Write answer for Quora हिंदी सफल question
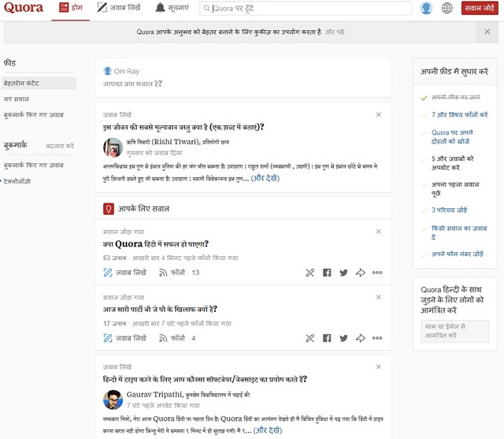Screen dimensions: 504x439 click(124, 273)
